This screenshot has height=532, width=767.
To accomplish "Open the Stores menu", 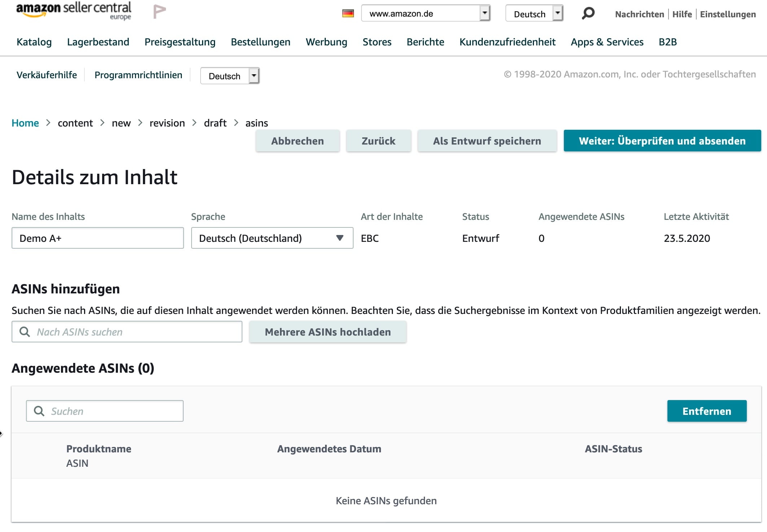I will point(377,42).
